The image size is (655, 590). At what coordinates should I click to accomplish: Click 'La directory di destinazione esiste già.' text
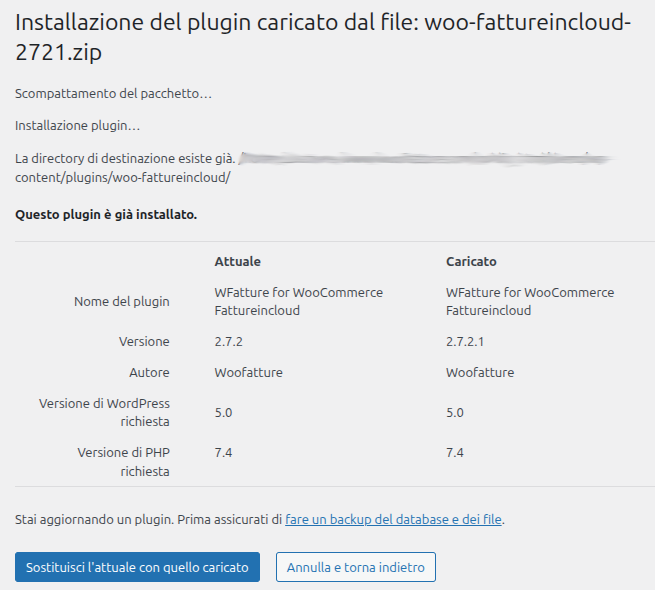point(125,159)
